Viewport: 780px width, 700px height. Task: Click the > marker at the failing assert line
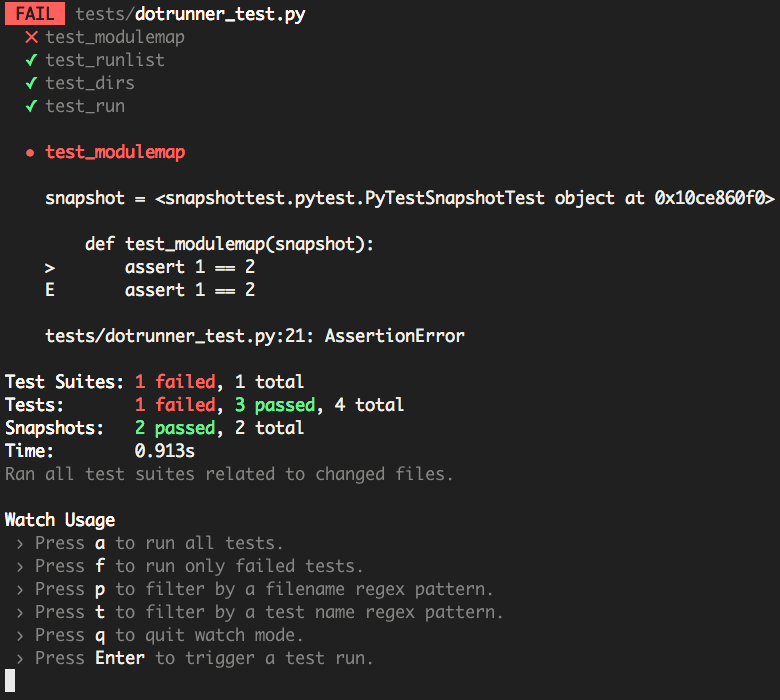[50, 268]
